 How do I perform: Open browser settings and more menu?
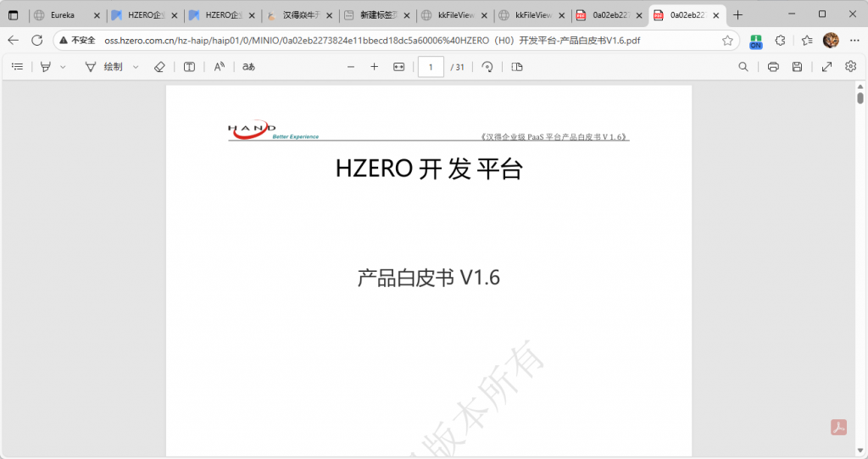point(854,40)
